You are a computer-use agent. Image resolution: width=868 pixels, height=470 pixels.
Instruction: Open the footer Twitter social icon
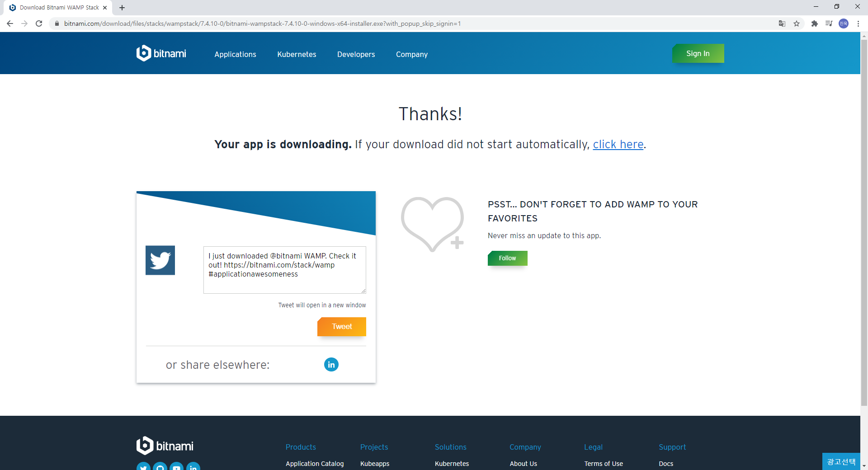coord(143,467)
